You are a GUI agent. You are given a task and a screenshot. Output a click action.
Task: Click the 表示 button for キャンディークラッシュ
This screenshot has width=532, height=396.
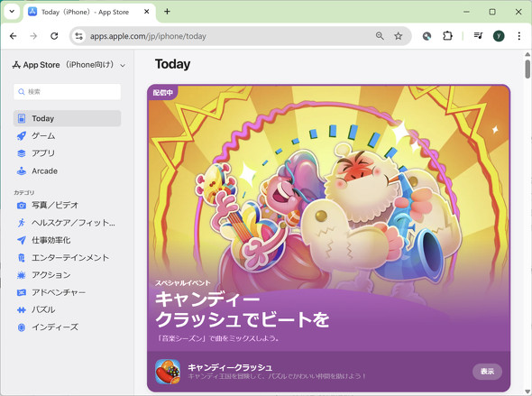[487, 372]
